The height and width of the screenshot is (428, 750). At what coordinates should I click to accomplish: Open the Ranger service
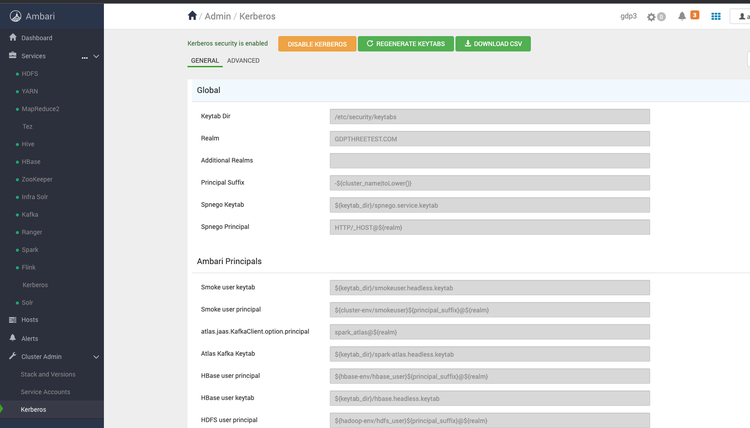(x=32, y=232)
